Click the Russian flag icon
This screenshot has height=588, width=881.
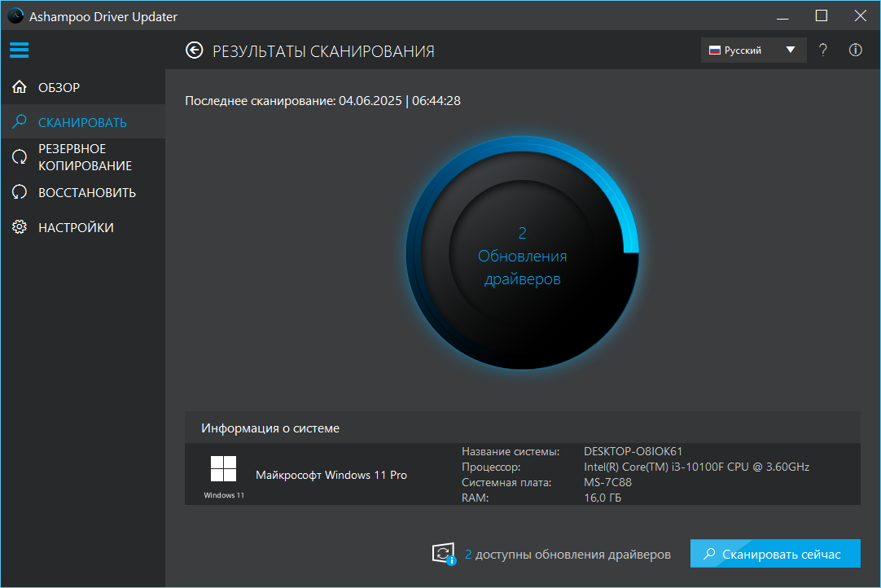click(x=715, y=50)
